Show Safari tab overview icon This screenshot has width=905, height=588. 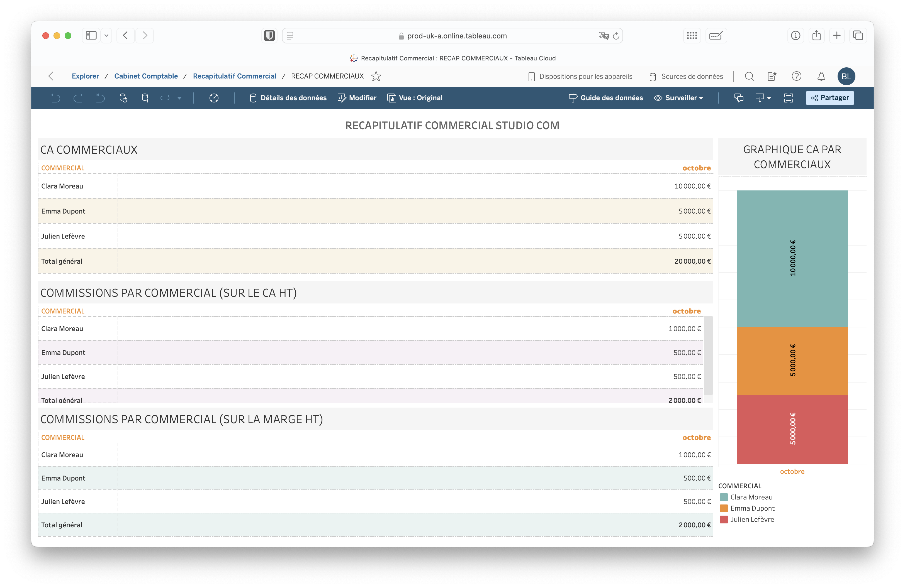point(858,36)
